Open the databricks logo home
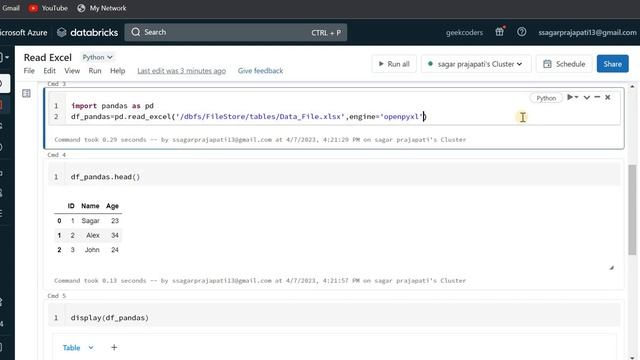The image size is (640, 360). (87, 32)
